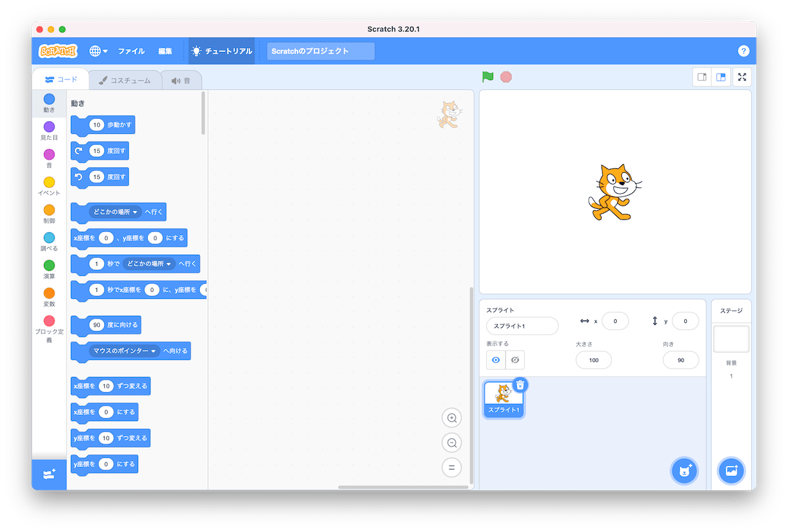Show the sprite with eye icon
Screen dimensions: 788x532
pos(496,360)
